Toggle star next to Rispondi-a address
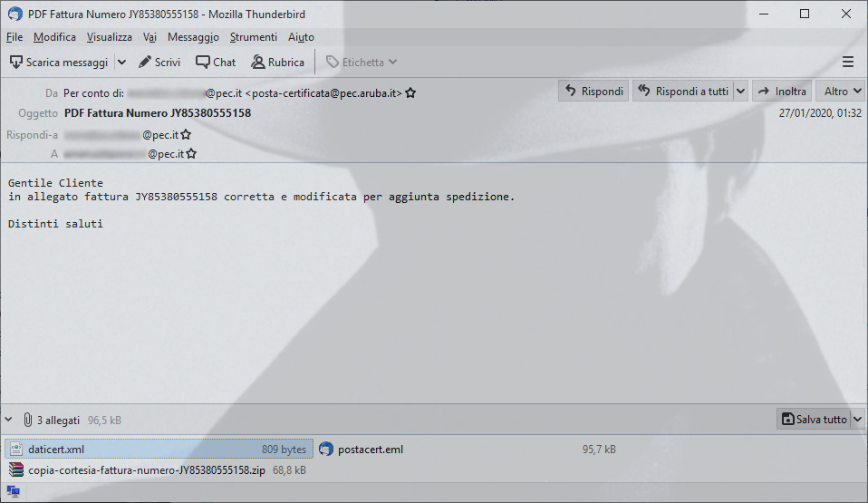This screenshot has height=503, width=868. 186,135
